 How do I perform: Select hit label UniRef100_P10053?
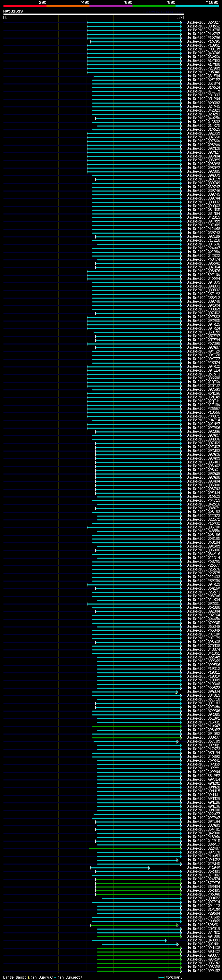(203, 856)
